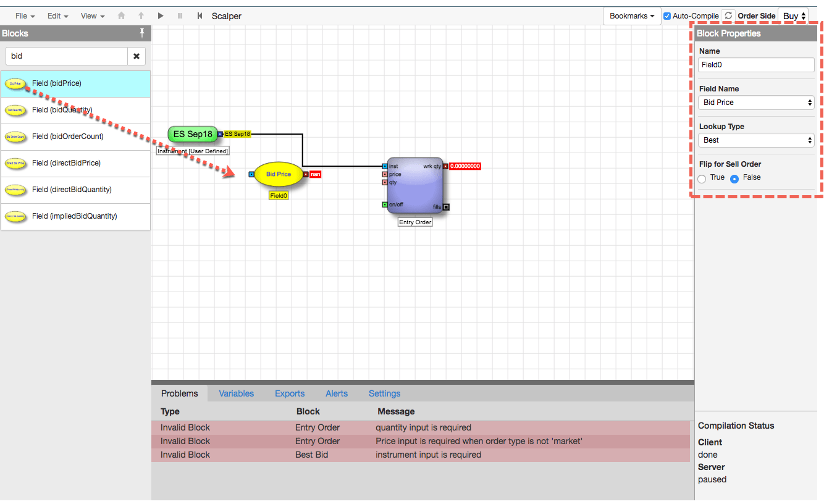Clear the block search with X
824x504 pixels.
click(137, 56)
